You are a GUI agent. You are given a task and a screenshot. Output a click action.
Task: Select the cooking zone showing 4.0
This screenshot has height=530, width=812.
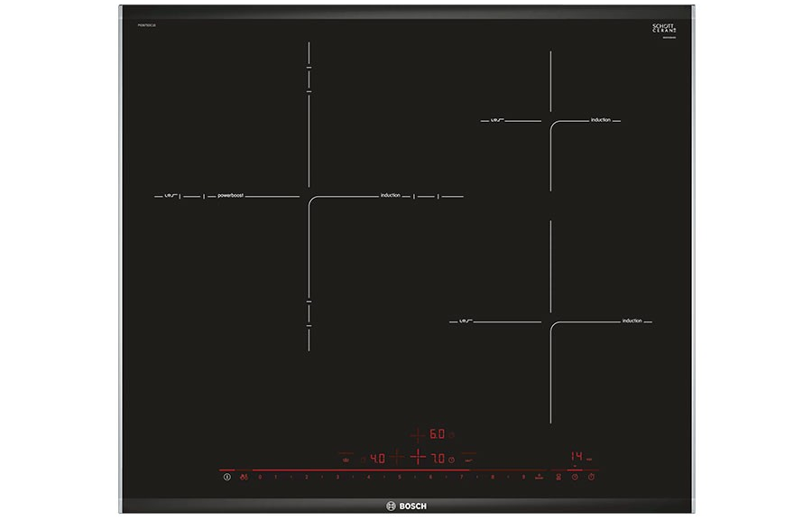377,458
